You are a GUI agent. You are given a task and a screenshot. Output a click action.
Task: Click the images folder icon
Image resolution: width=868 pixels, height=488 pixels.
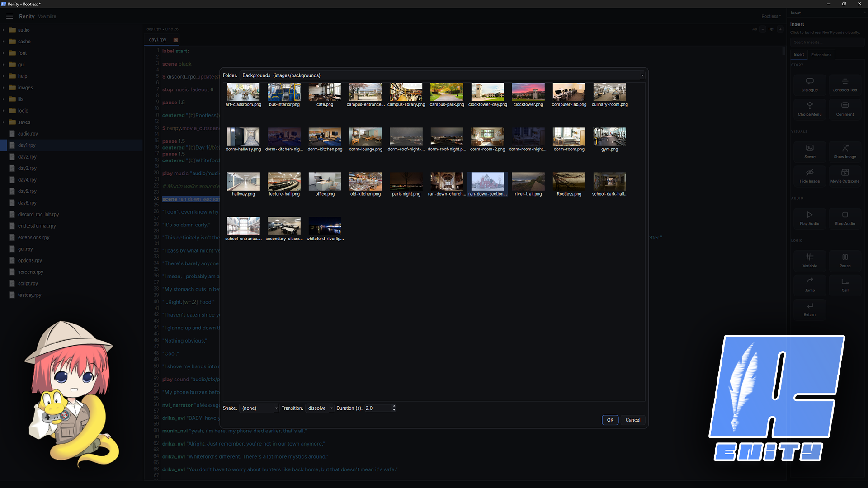13,88
